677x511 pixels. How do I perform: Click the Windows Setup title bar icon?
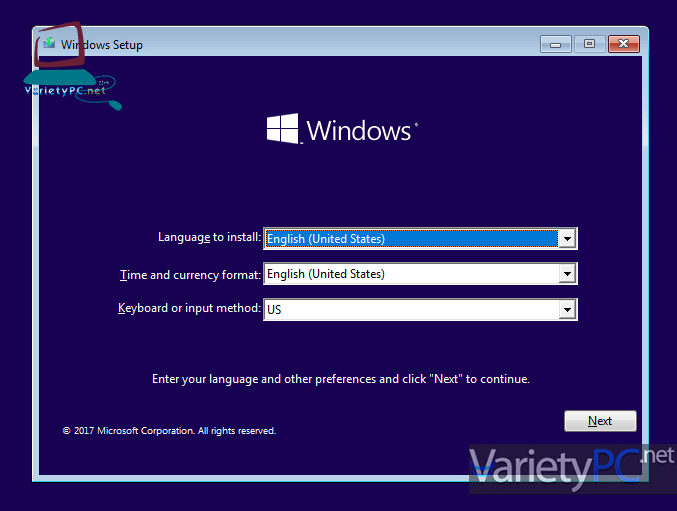[49, 44]
